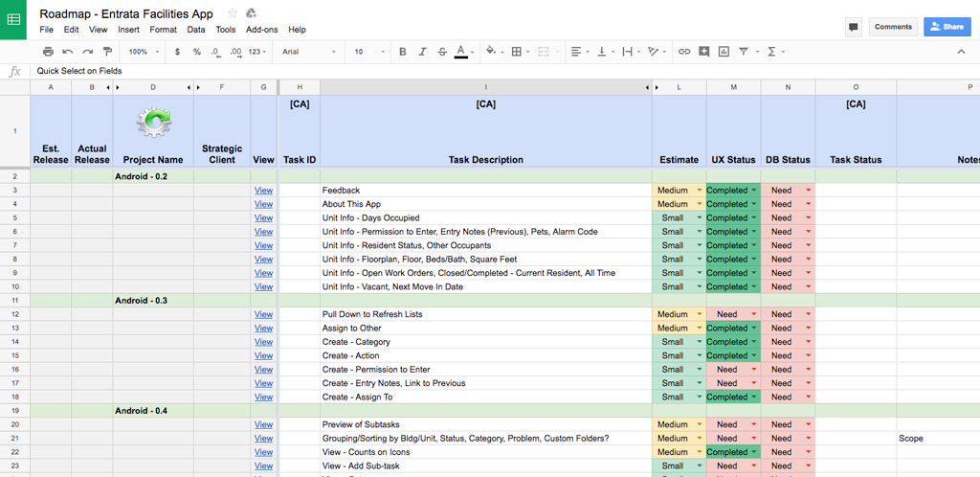Open the Tools menu
This screenshot has width=980, height=477.
click(226, 30)
